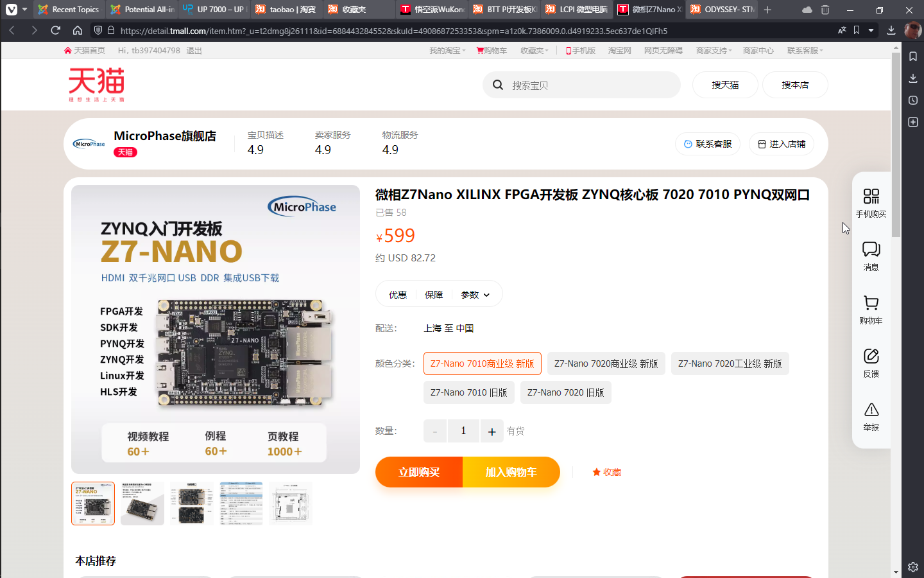
Task: Open bookmark dropdown arrow in address bar
Action: tap(871, 30)
